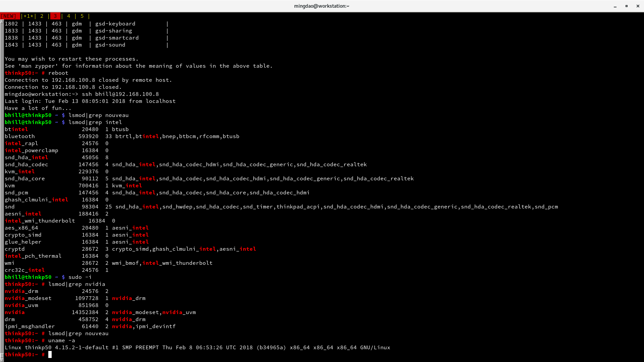Click the 'lsmod|grep nvidia' command
Screen dimensions: 644x362
(77, 284)
